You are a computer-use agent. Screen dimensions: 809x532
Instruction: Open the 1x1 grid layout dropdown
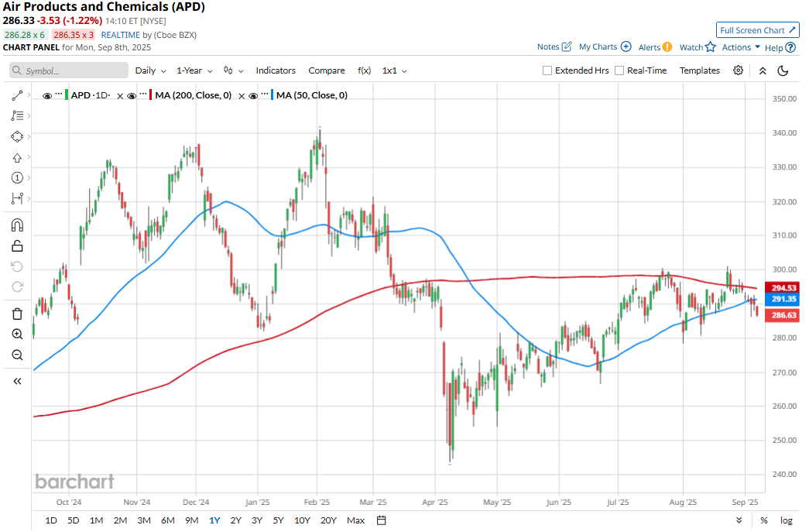coord(394,70)
